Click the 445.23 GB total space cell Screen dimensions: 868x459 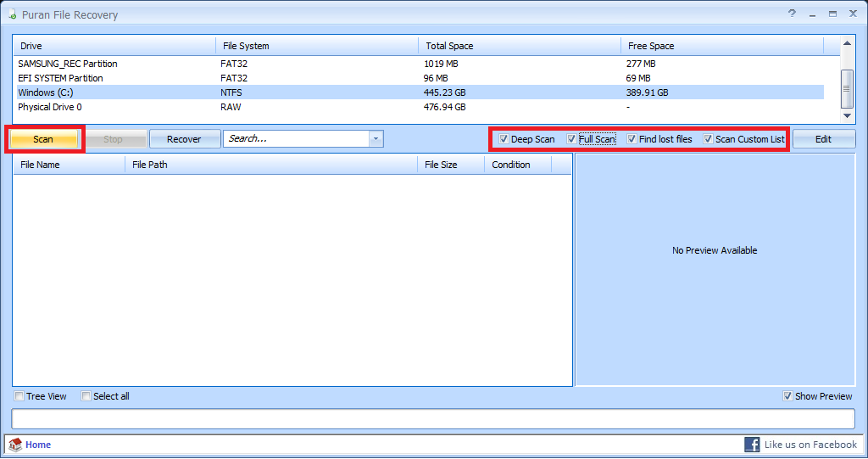(444, 92)
